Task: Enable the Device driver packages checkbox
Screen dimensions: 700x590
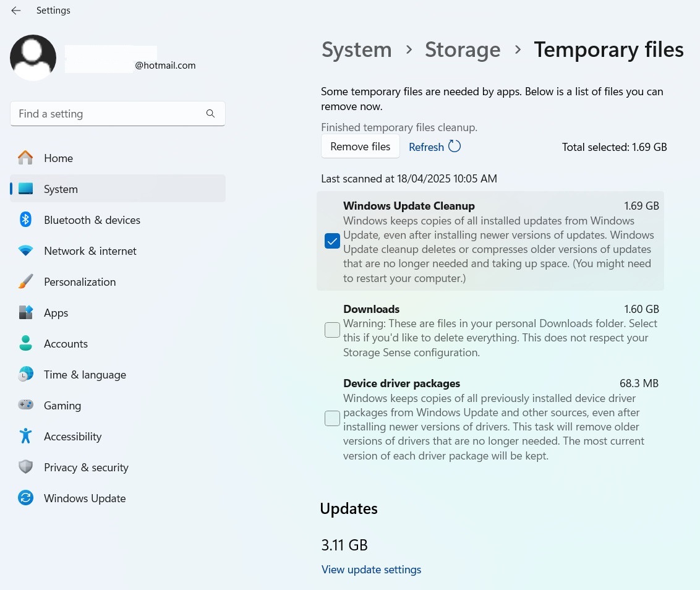Action: [x=332, y=419]
